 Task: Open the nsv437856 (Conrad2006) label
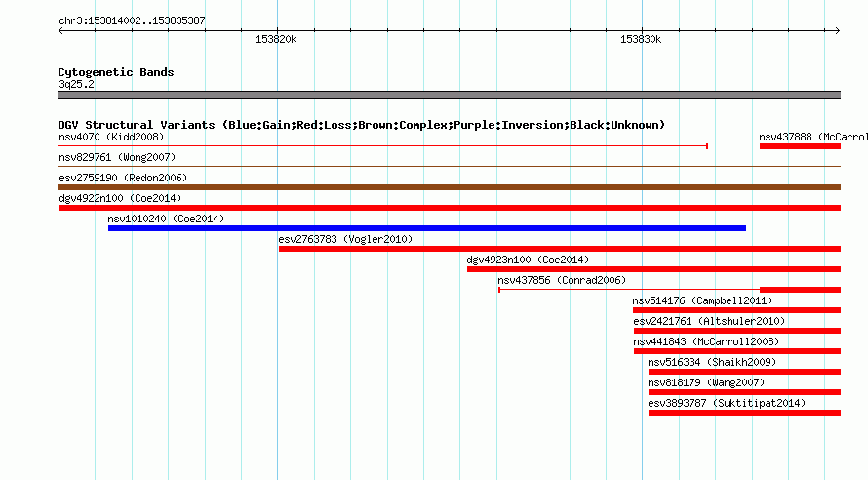tap(562, 280)
